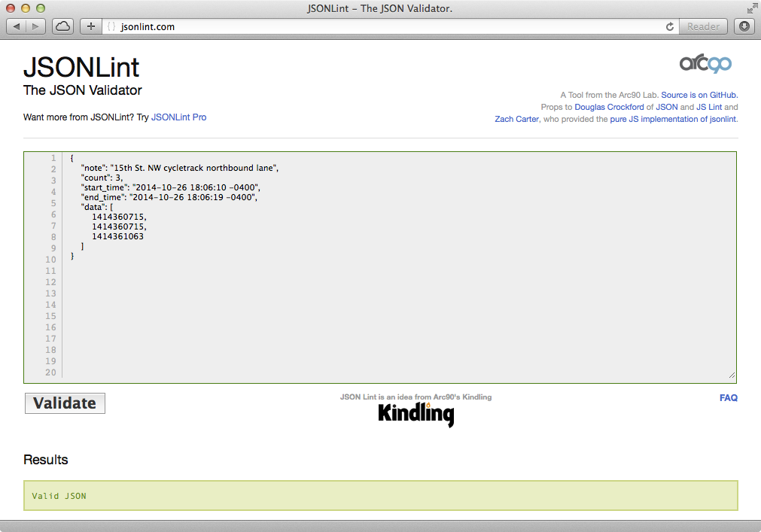Click the plus add bookmark button
This screenshot has height=532, width=761.
pos(91,26)
